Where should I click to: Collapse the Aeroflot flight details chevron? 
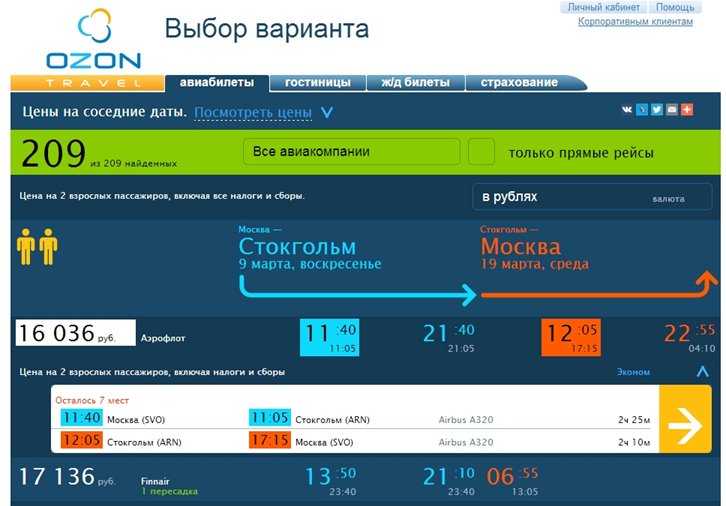[702, 371]
